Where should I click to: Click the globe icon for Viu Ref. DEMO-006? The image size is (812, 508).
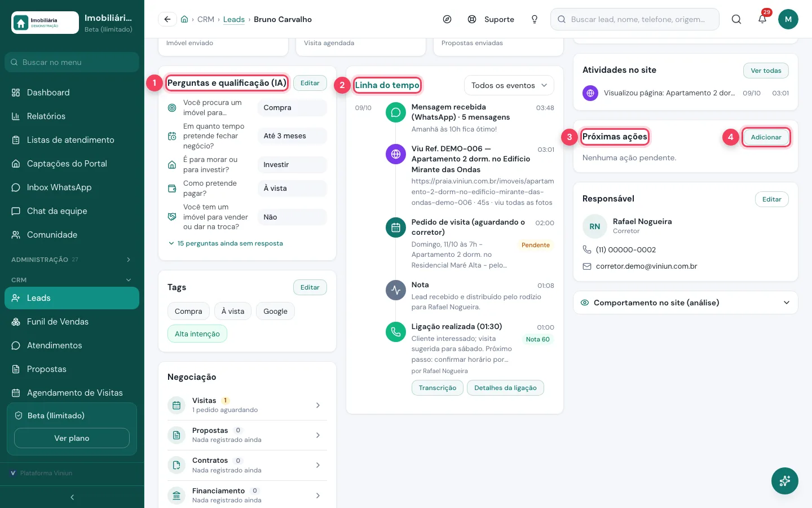click(x=396, y=154)
